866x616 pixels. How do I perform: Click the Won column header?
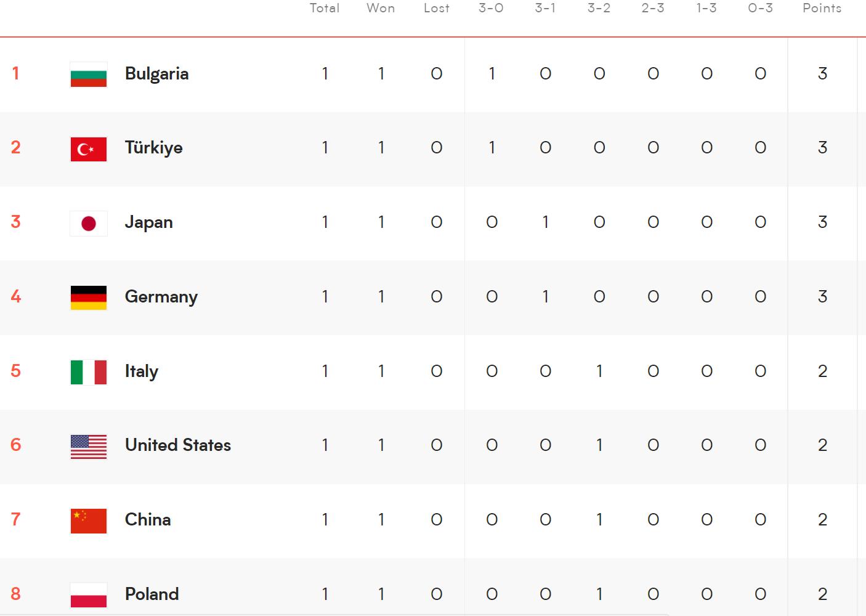pos(381,8)
